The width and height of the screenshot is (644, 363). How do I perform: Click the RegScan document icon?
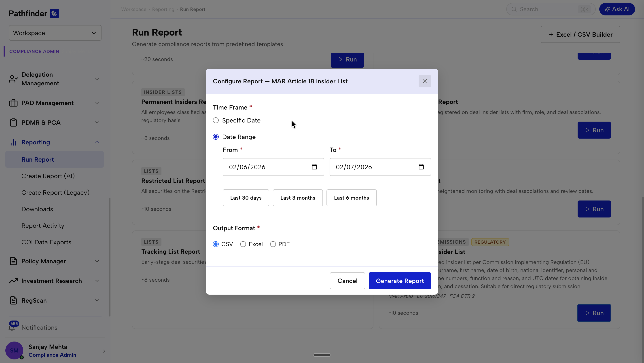(13, 301)
